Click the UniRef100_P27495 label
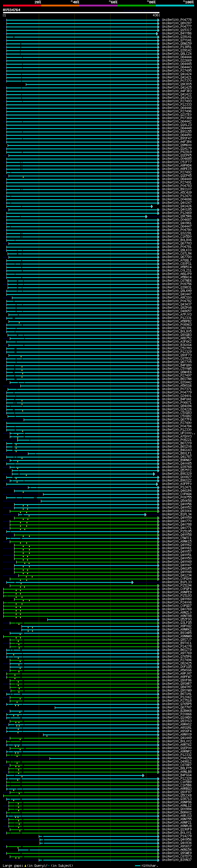The width and height of the screenshot is (197, 868). pos(177,71)
